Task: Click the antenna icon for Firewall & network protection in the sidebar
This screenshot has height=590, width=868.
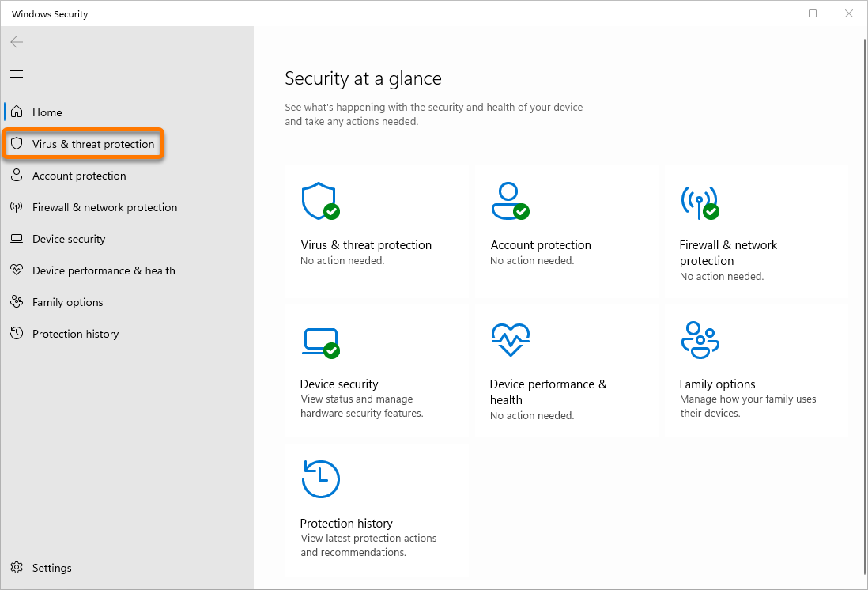Action: pos(17,207)
